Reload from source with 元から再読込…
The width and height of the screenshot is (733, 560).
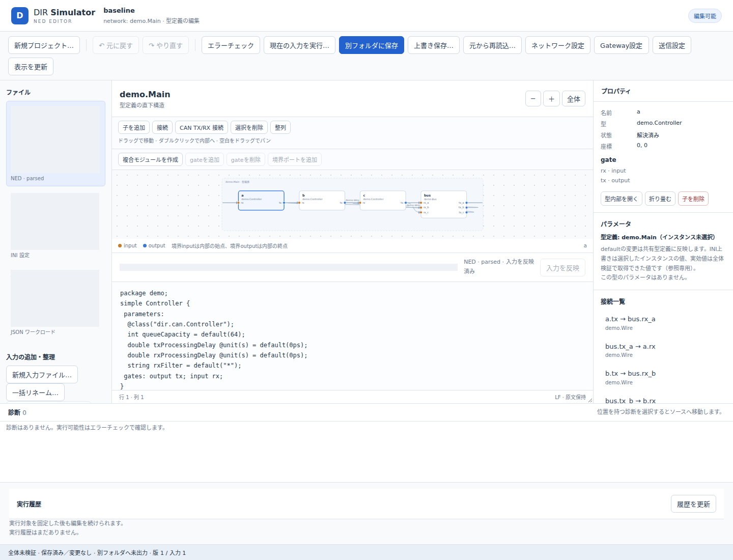492,45
